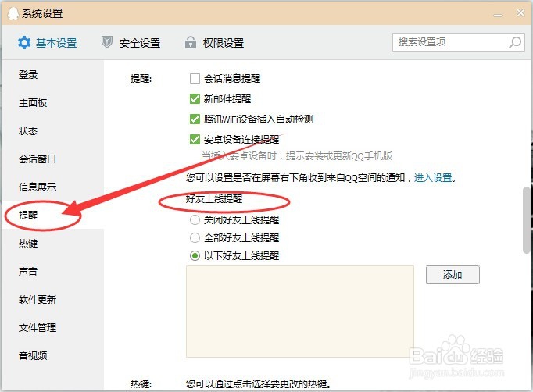Select 登录 in the sidebar

pyautogui.click(x=28, y=75)
